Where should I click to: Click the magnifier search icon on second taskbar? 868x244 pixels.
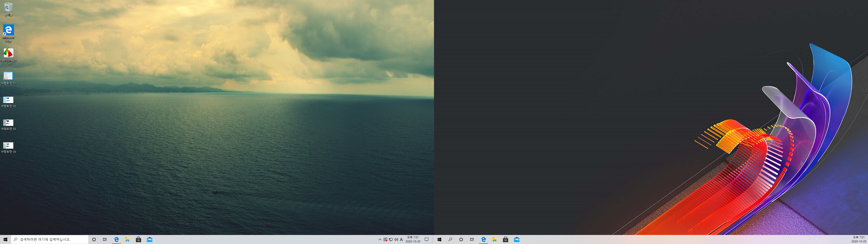click(450, 240)
